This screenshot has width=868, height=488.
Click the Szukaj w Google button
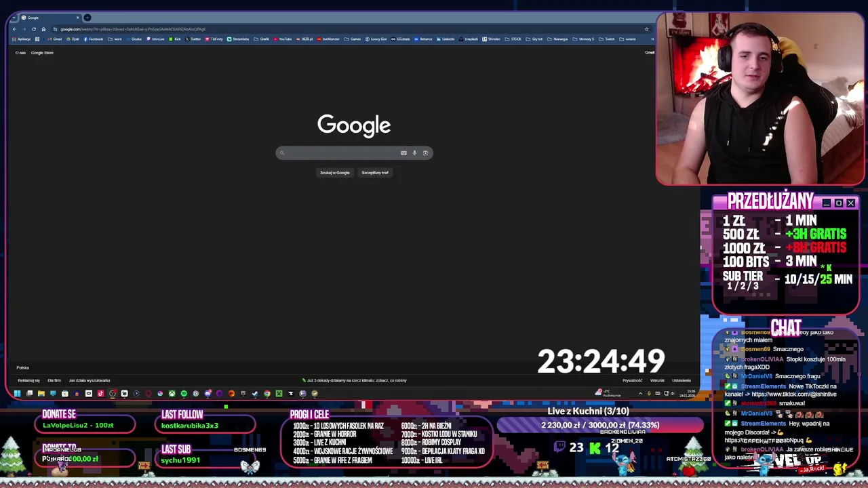point(335,173)
